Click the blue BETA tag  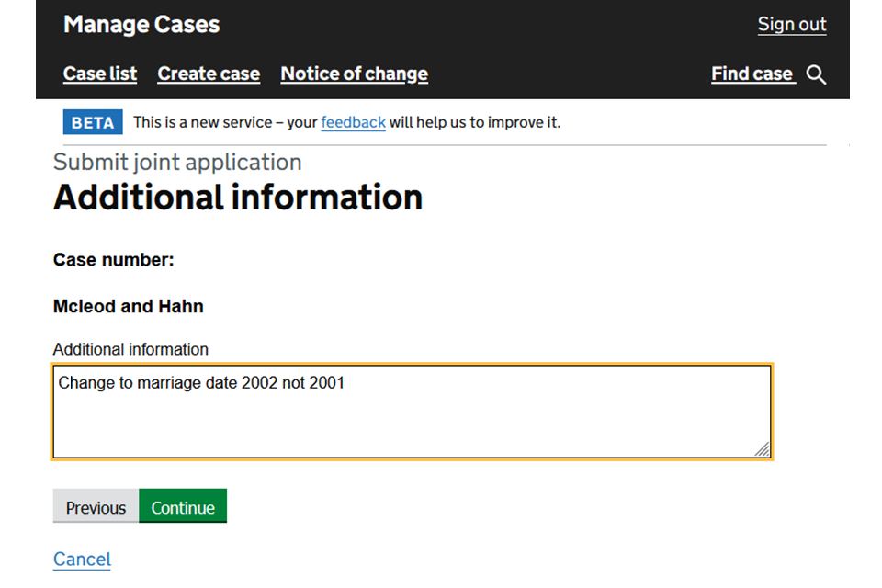pos(92,122)
